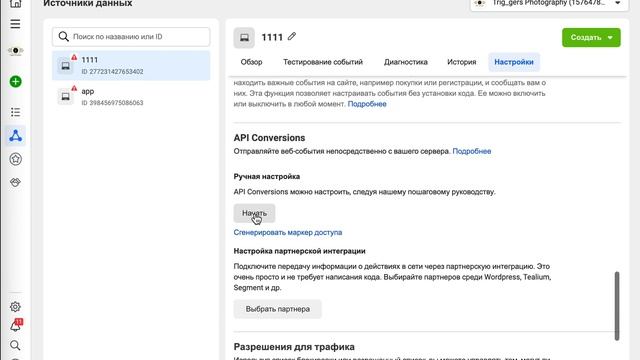
Task: Click the warning icon on the app source
Action: [74, 88]
